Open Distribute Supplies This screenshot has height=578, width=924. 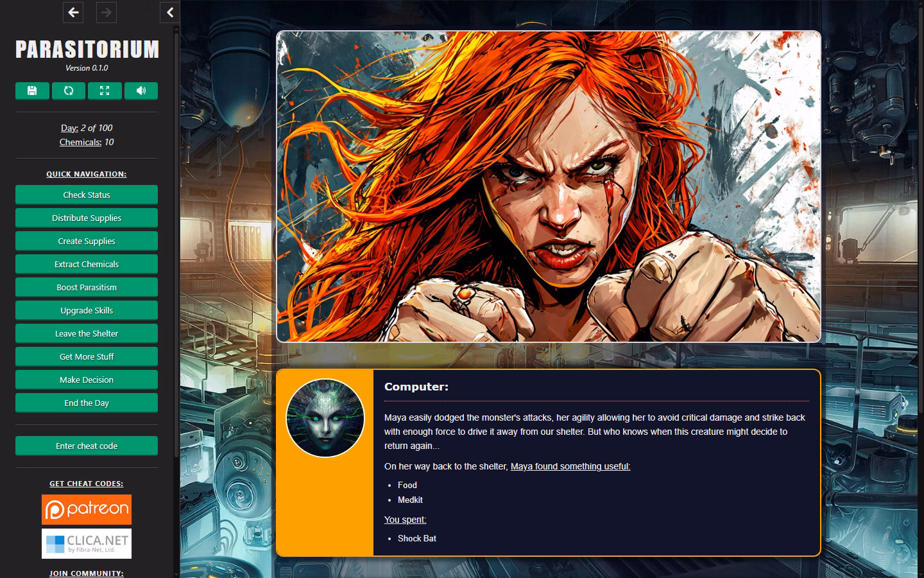[x=87, y=218]
